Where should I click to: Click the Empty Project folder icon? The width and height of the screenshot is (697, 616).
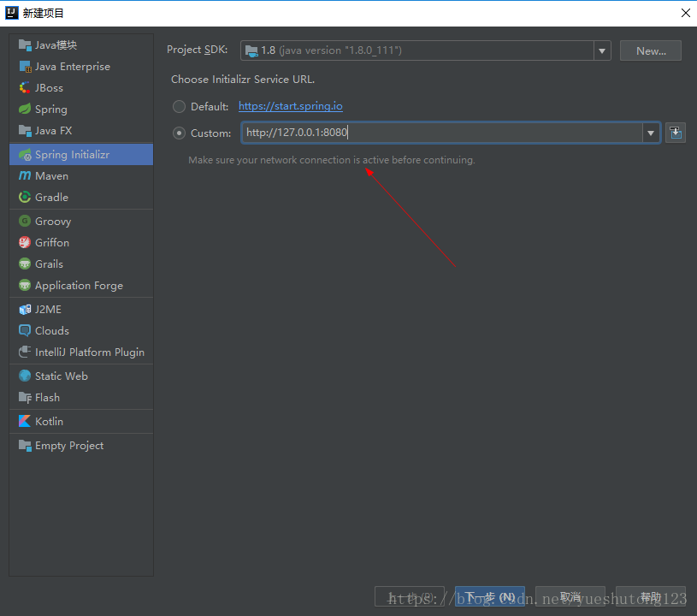coord(25,445)
